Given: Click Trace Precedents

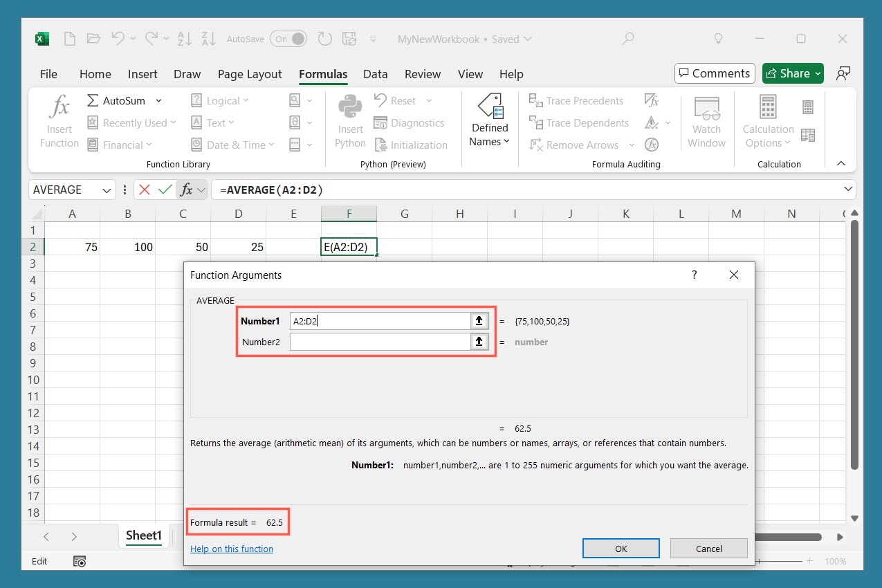Looking at the screenshot, I should [x=576, y=101].
